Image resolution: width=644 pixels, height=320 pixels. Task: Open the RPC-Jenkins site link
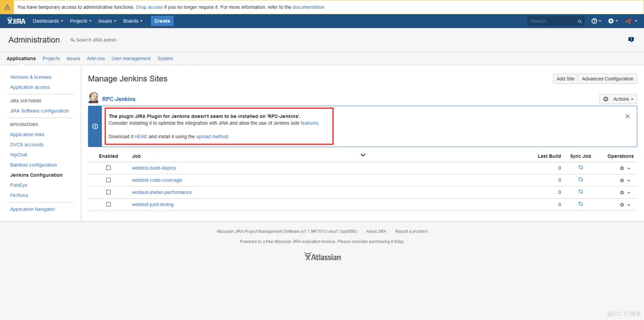pos(119,99)
